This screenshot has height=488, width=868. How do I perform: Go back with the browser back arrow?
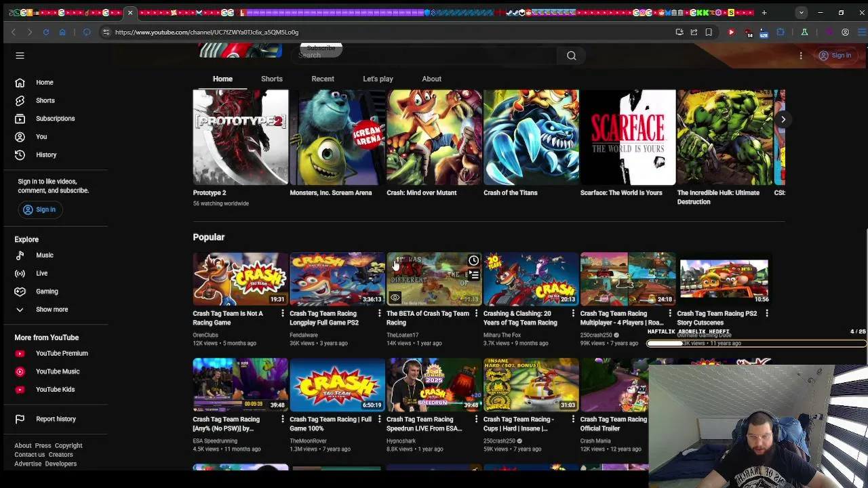14,32
